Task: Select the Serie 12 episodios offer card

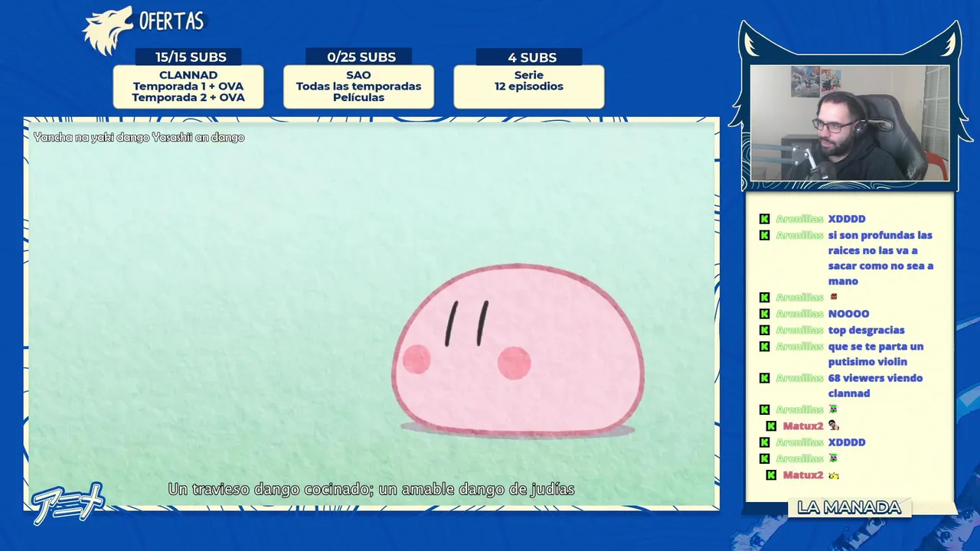Action: point(529,86)
